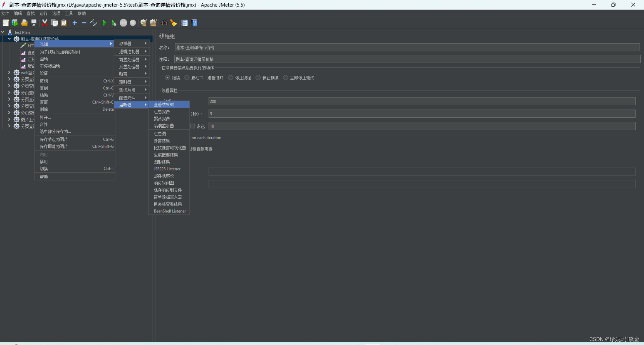Viewport: 644px width, 345px height.
Task: Choose BeanShell Listener entry
Action: [x=169, y=211]
